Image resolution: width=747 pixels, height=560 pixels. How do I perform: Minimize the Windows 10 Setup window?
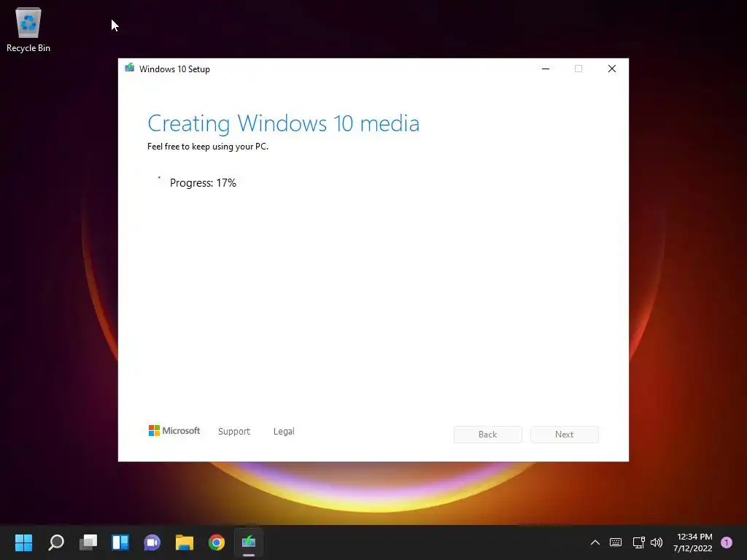(546, 69)
